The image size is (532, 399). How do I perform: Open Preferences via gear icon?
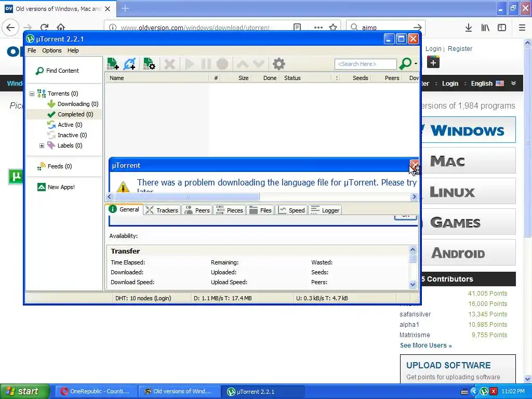279,64
